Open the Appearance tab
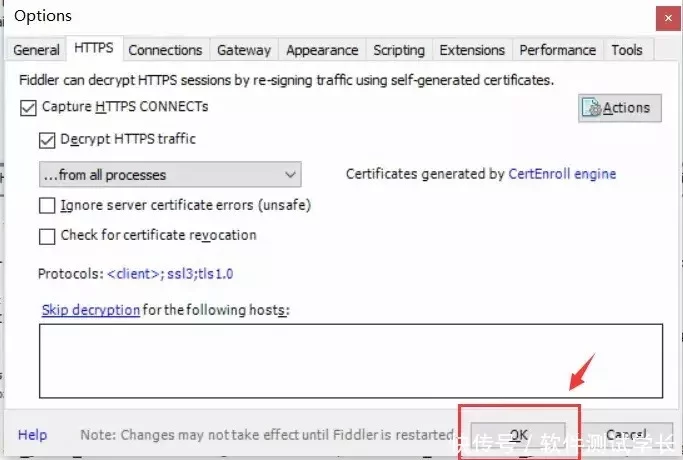This screenshot has width=683, height=460. 322,50
